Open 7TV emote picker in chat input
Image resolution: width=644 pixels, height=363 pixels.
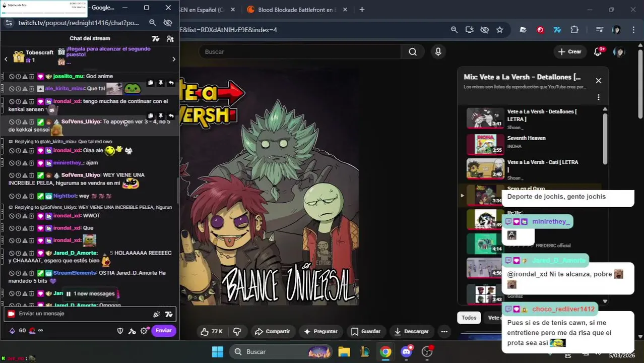click(x=169, y=314)
